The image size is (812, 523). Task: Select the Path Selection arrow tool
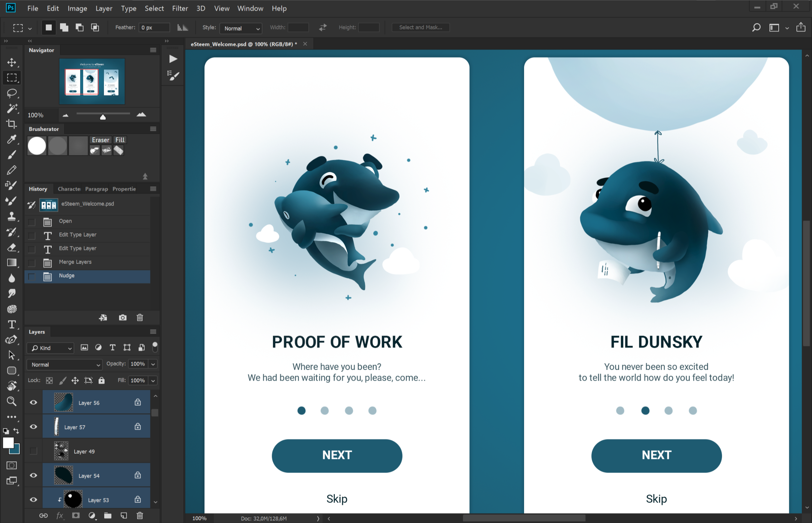12,355
